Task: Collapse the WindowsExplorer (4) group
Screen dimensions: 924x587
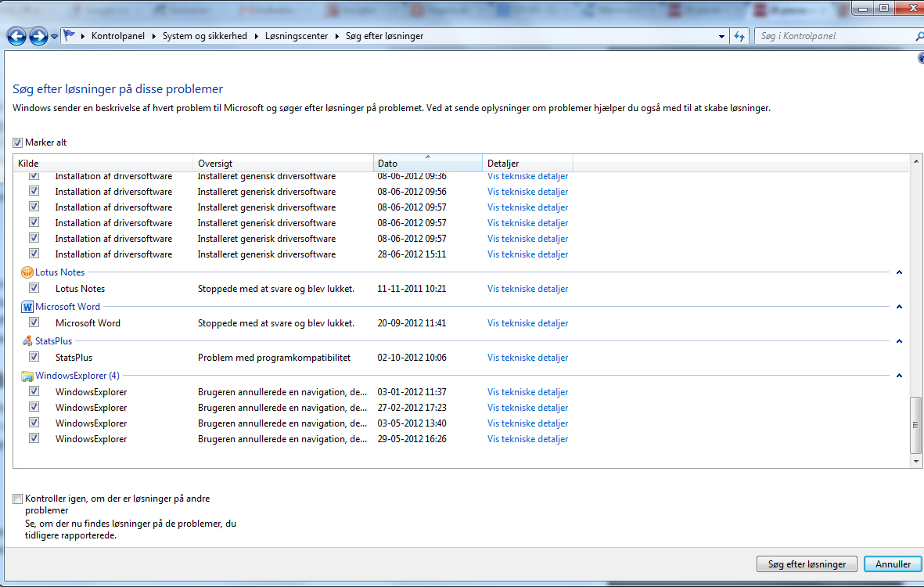Action: pyautogui.click(x=899, y=376)
